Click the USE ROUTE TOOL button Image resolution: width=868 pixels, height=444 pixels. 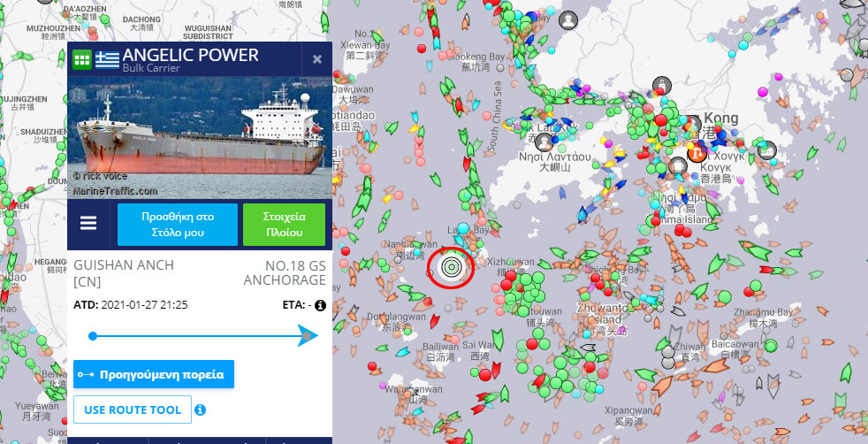[133, 410]
